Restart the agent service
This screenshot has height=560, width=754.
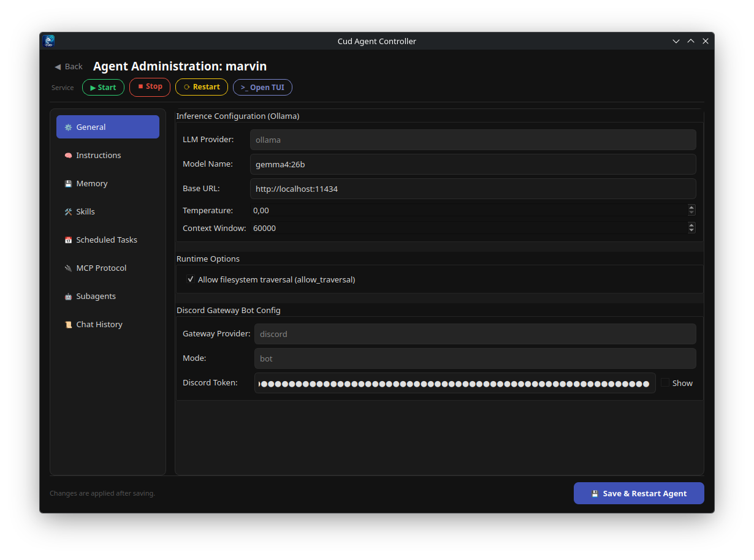pyautogui.click(x=202, y=87)
